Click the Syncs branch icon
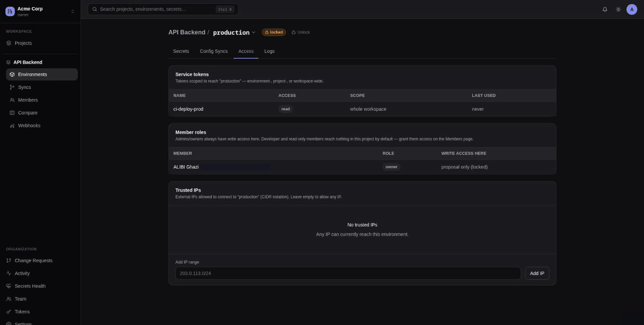This screenshot has height=325, width=644. 12,87
